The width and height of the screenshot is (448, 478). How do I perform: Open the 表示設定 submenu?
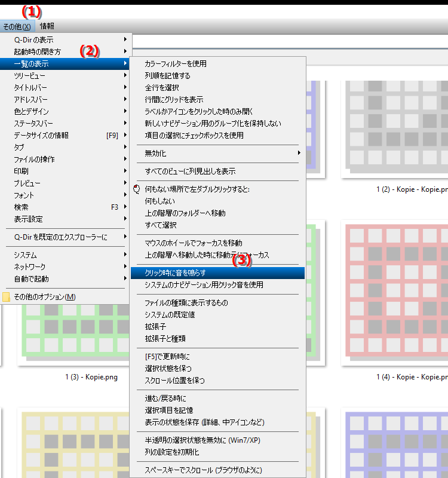pos(66,219)
